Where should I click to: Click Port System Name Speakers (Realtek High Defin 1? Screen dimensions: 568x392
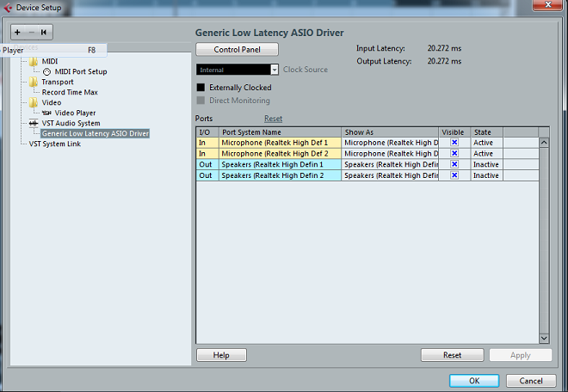[280, 164]
